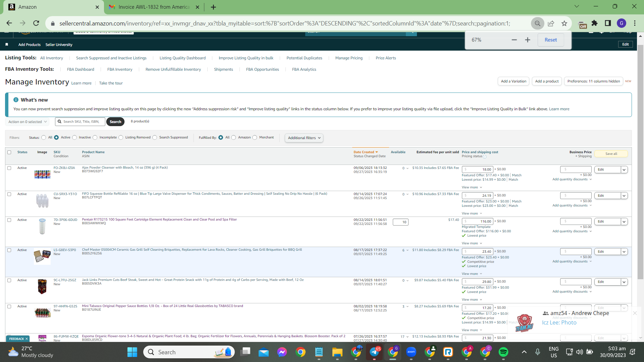644x362 pixels.
Task: Open the Manage Pricing tab
Action: click(x=349, y=58)
